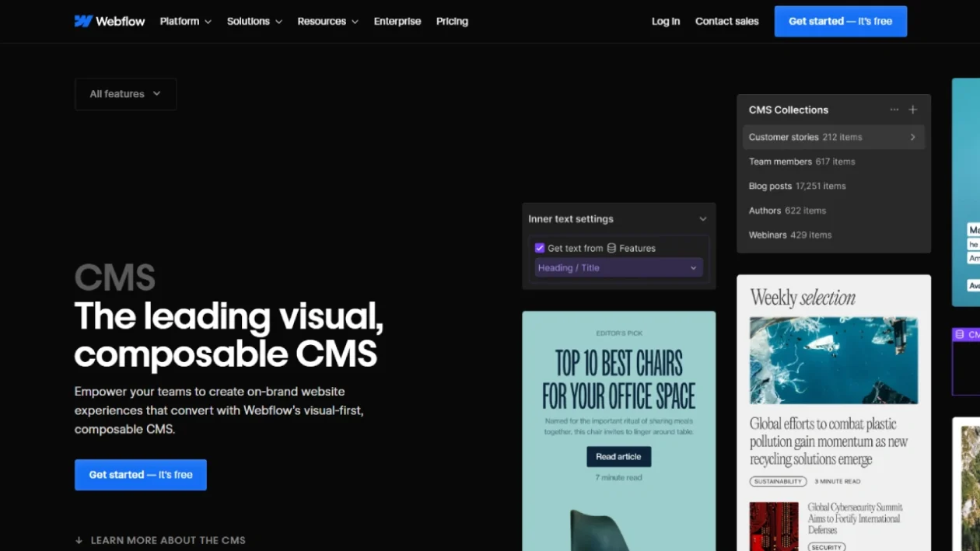Image resolution: width=980 pixels, height=551 pixels.
Task: Open Contact sales
Action: coord(726,21)
